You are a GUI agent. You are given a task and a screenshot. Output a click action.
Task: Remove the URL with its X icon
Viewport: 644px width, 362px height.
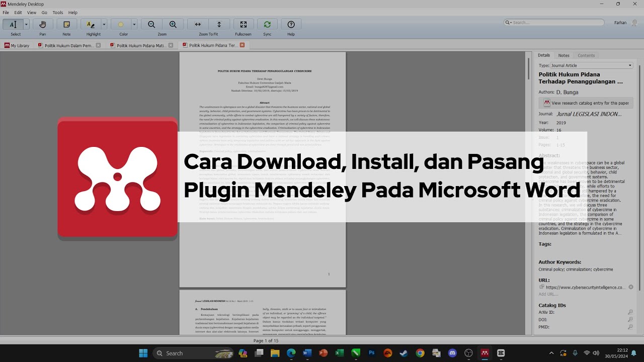(x=631, y=287)
